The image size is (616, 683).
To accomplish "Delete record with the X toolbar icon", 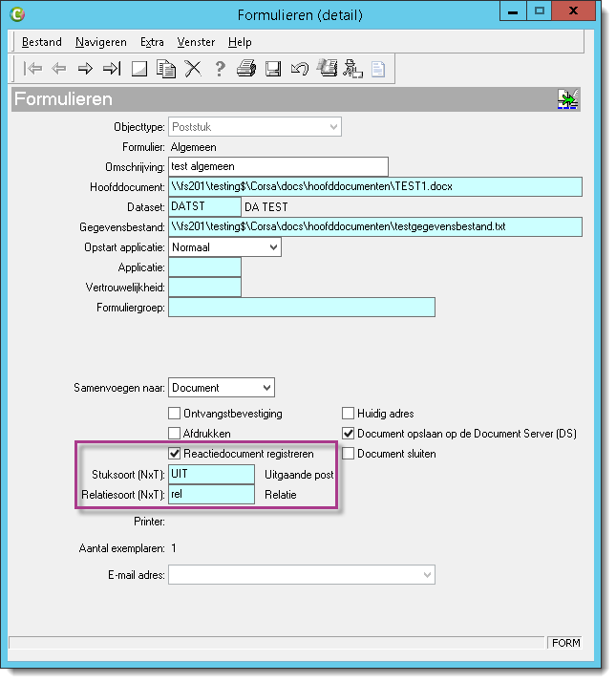I will pyautogui.click(x=193, y=69).
